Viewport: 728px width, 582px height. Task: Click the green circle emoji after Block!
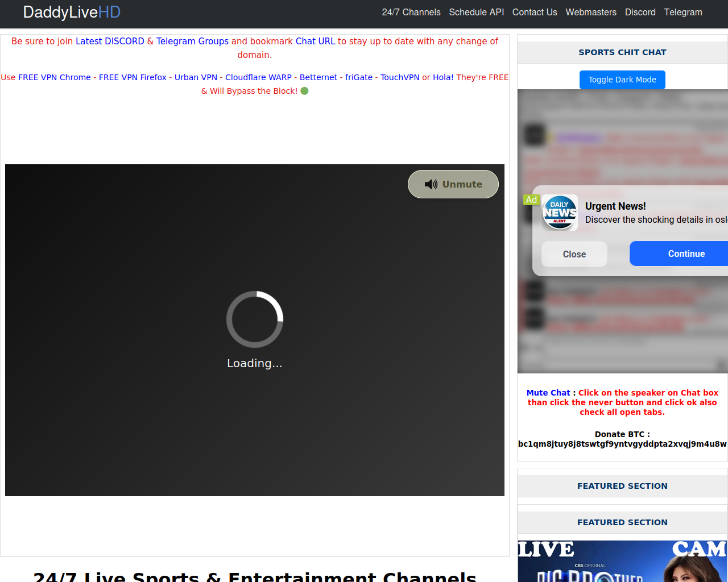[304, 91]
